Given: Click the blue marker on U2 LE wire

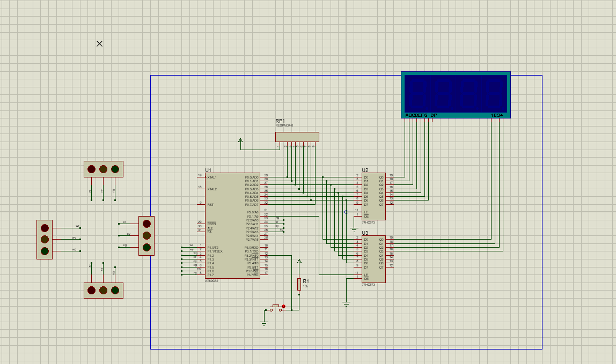Looking at the screenshot, I should (346, 212).
